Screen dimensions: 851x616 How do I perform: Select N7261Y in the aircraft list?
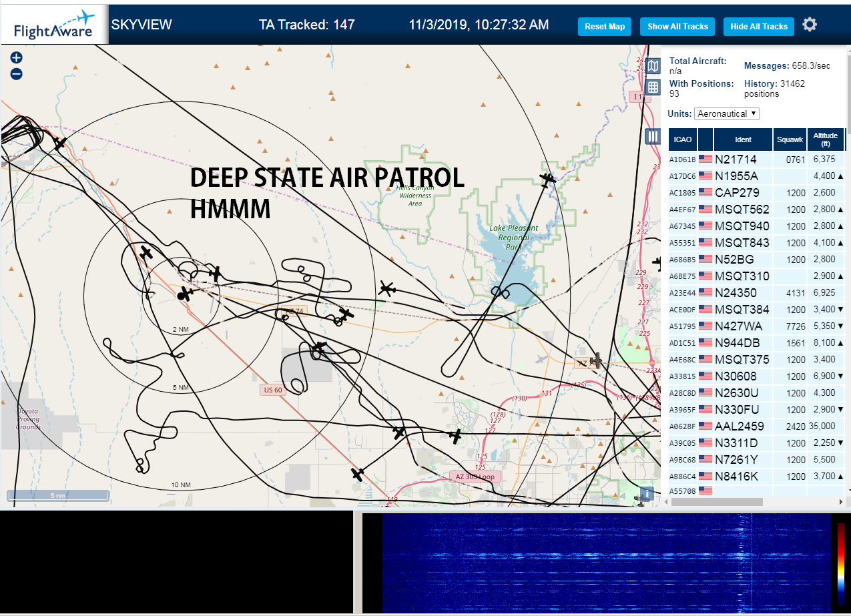point(757,460)
